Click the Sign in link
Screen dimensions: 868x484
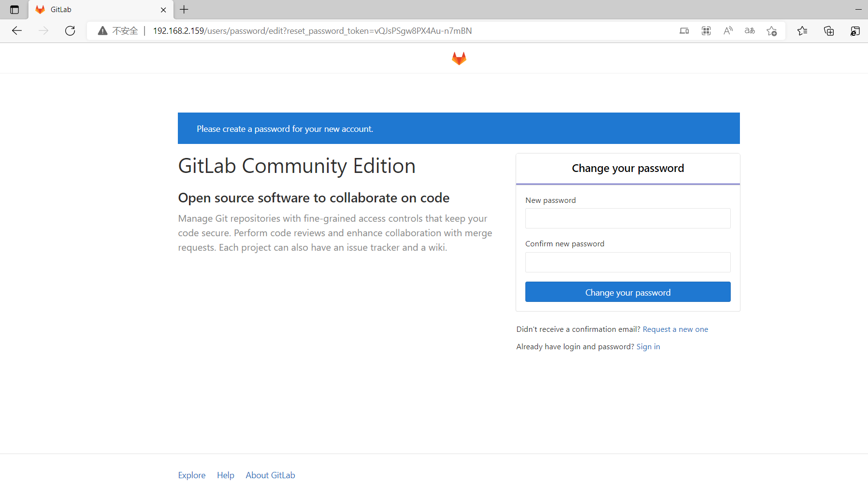[648, 347]
